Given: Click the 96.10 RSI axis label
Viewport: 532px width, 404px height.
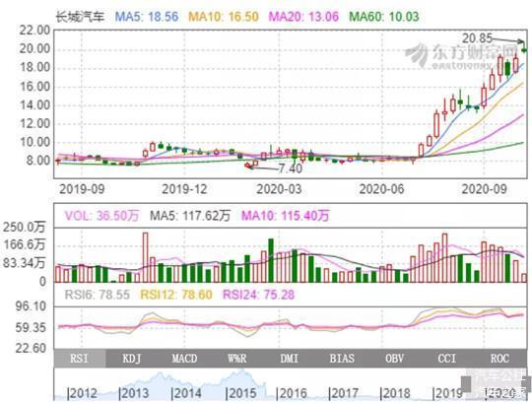Looking at the screenshot, I should 31,306.
